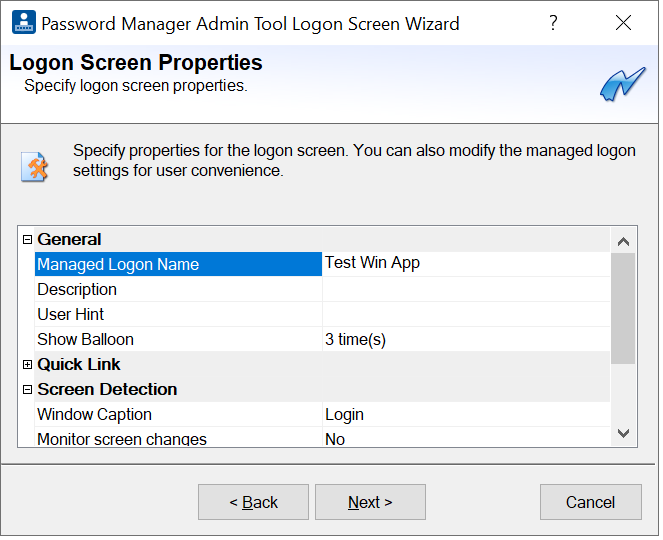Collapse the General section
663x540 pixels.
(28, 240)
